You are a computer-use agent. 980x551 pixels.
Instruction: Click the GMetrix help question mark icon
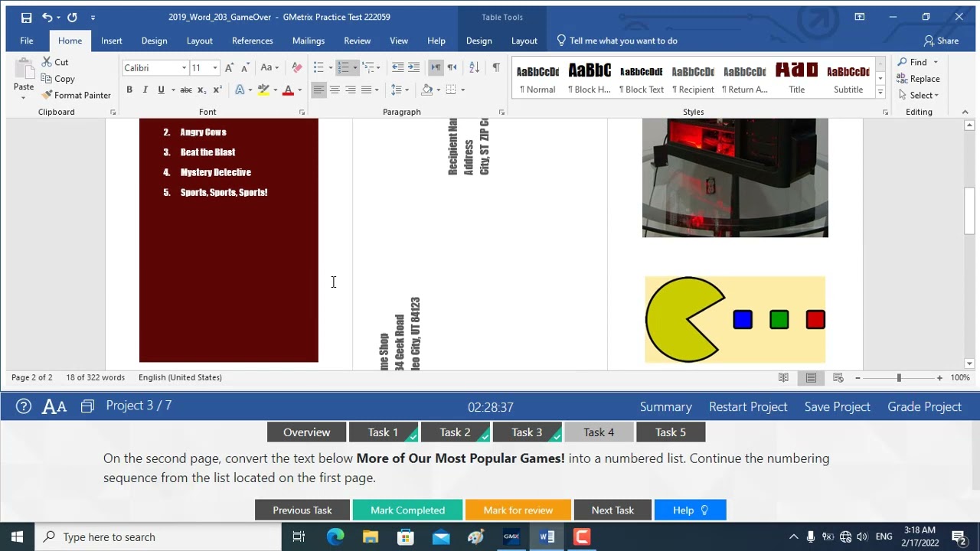(x=24, y=406)
